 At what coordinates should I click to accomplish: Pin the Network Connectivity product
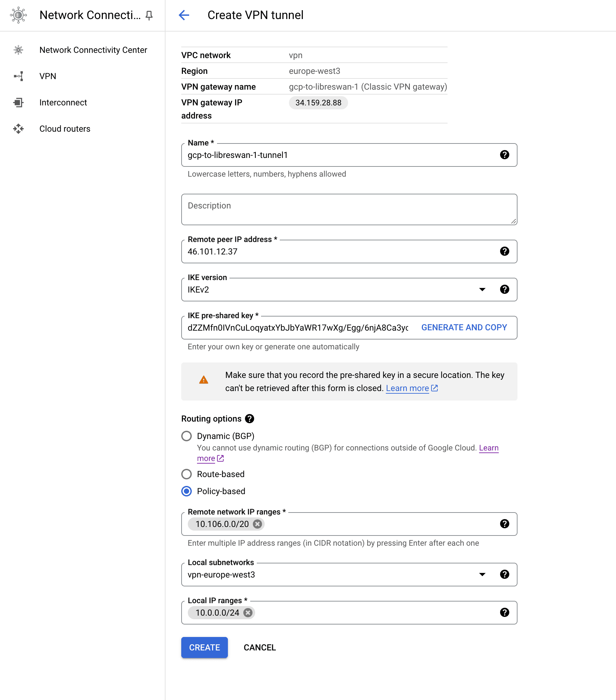(x=149, y=15)
